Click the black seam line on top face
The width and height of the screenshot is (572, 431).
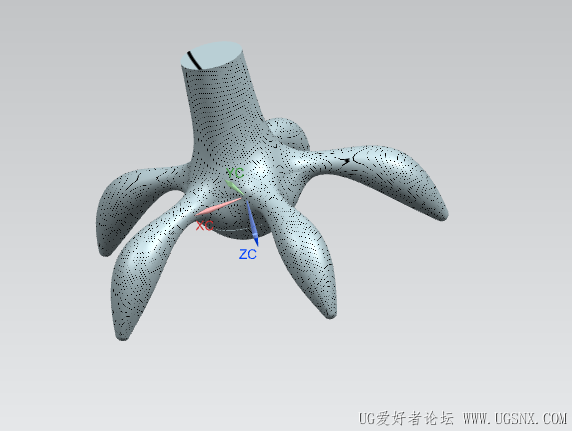coord(194,60)
